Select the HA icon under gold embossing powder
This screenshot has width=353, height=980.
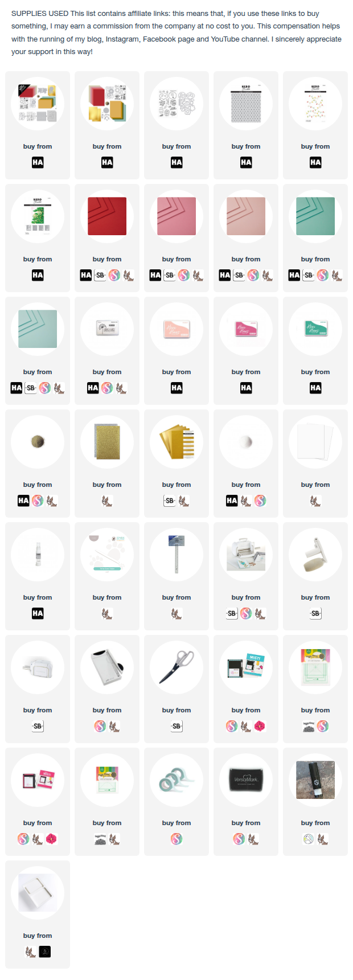point(23,501)
